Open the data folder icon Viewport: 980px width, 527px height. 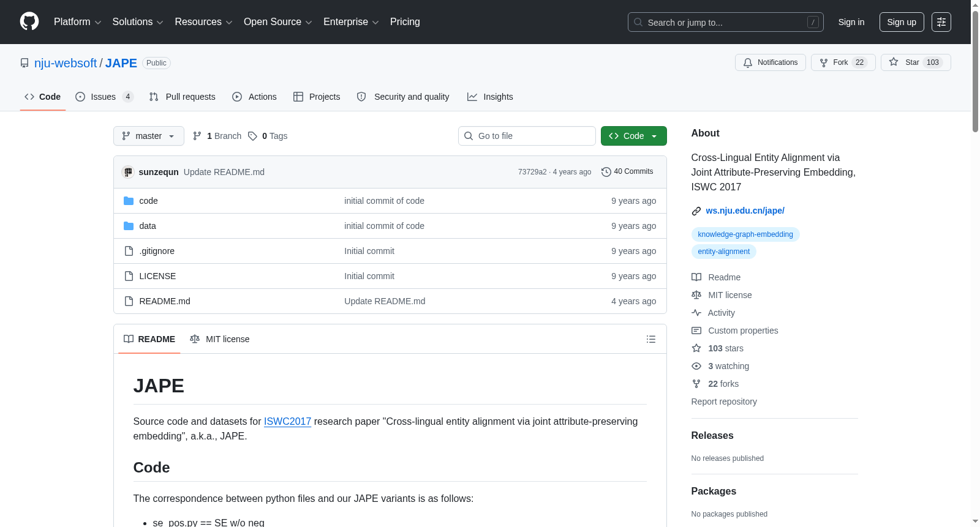click(129, 226)
